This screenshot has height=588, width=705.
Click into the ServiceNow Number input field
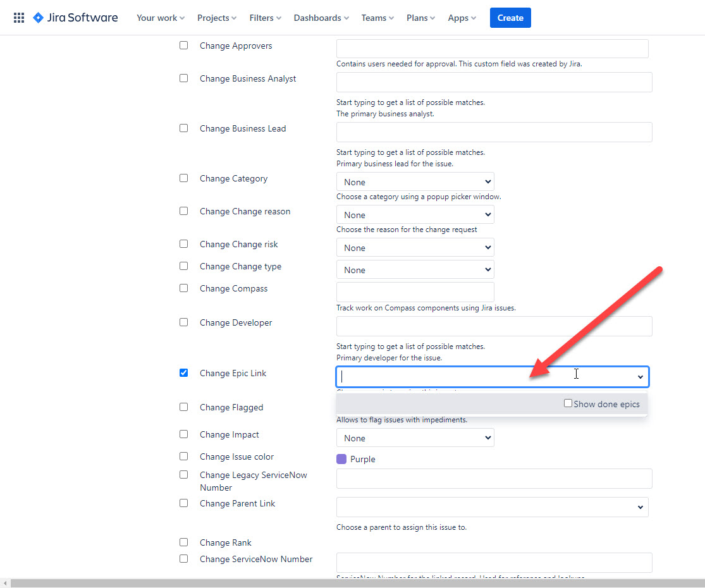494,563
